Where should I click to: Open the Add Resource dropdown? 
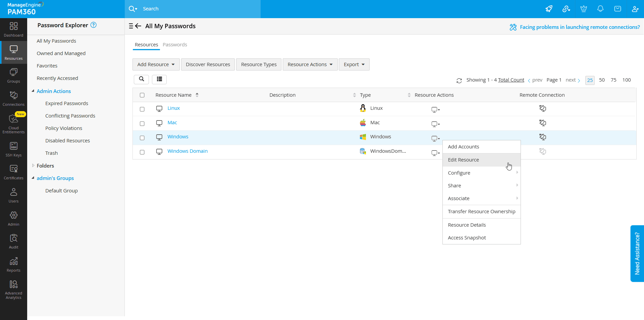[x=156, y=64]
